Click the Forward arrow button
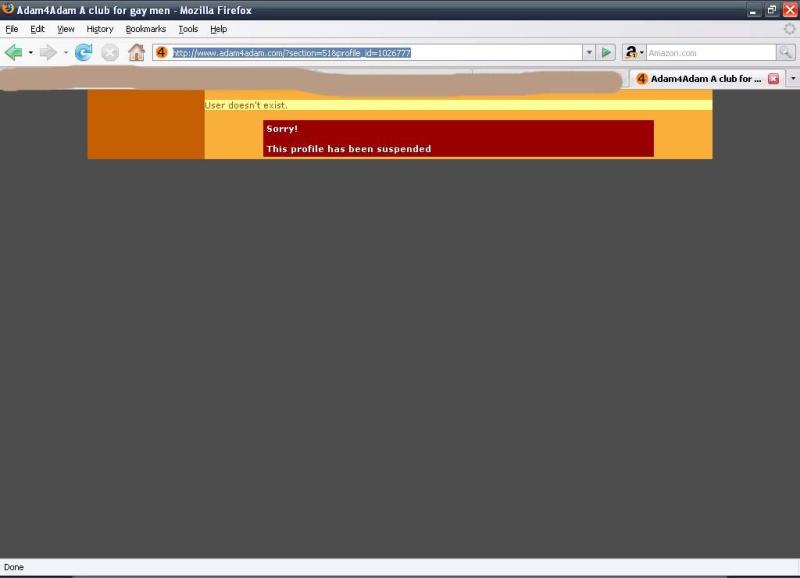 [x=48, y=53]
